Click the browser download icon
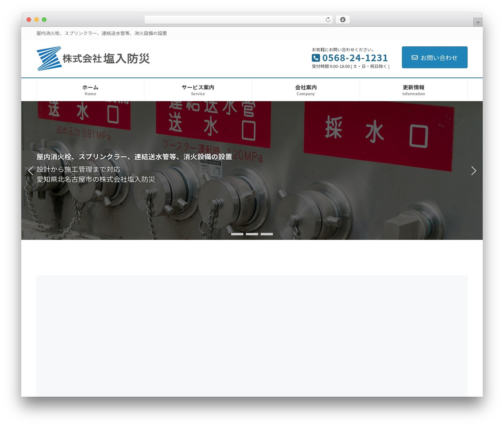 tap(343, 20)
